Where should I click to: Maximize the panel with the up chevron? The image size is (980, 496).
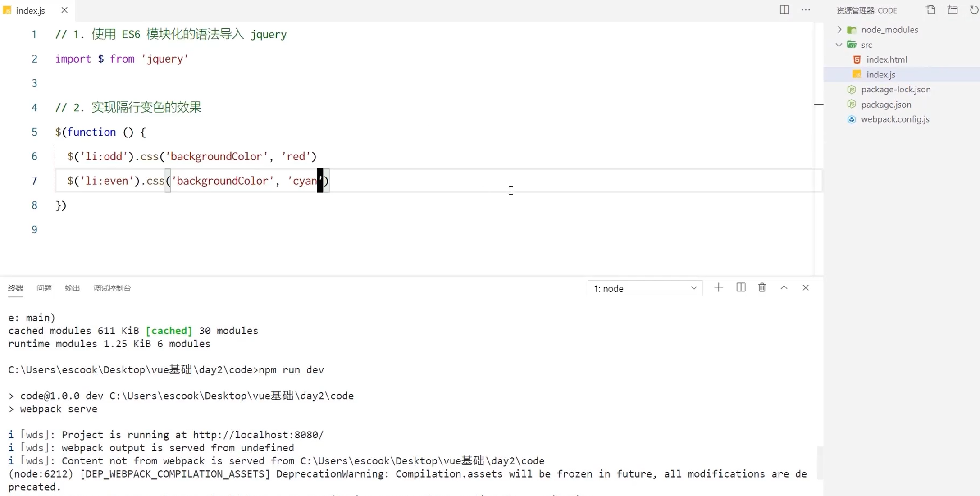click(x=784, y=287)
